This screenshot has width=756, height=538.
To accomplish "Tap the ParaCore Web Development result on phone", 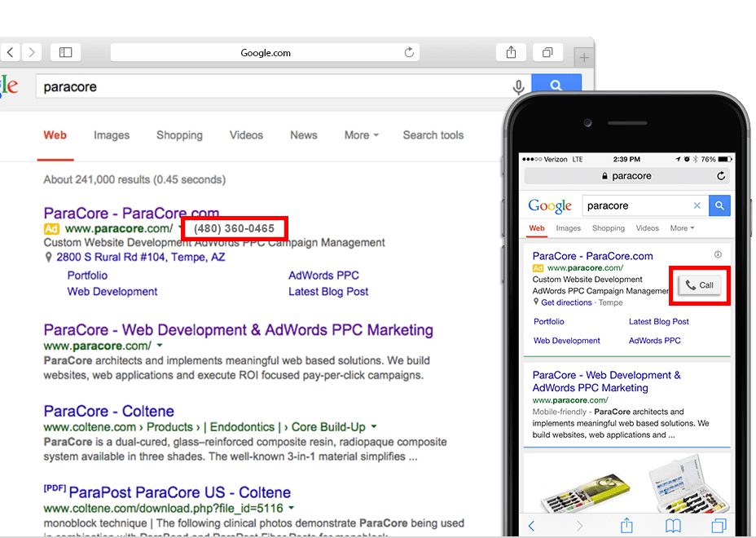I will point(607,381).
